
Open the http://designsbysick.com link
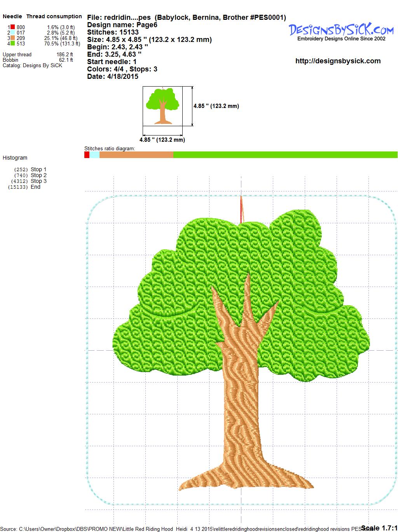click(x=338, y=61)
